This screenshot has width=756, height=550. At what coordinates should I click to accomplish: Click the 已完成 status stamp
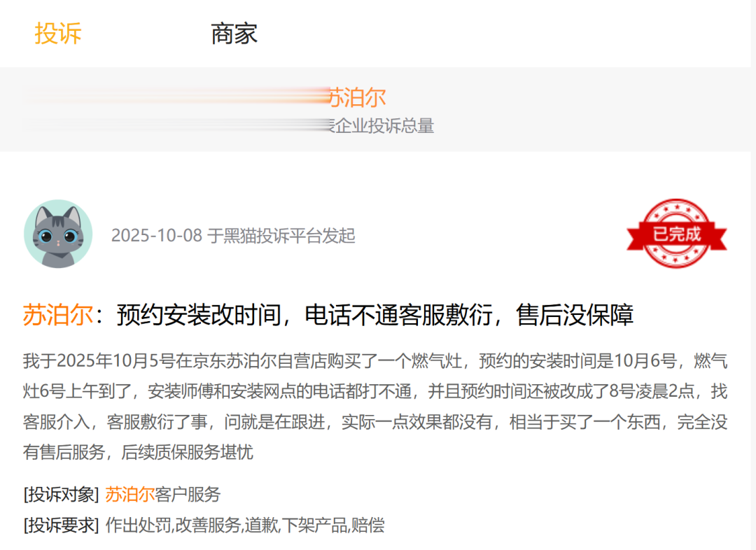[x=676, y=233]
